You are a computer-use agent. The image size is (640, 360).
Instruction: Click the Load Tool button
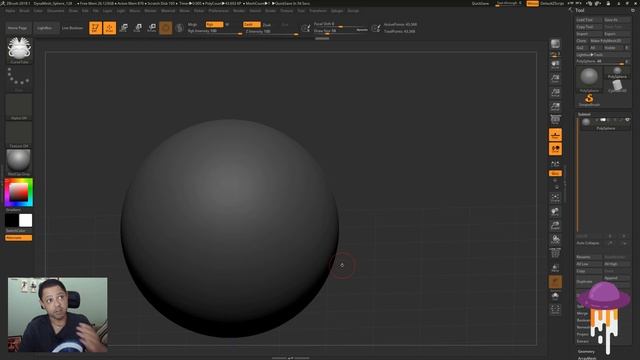(x=589, y=20)
